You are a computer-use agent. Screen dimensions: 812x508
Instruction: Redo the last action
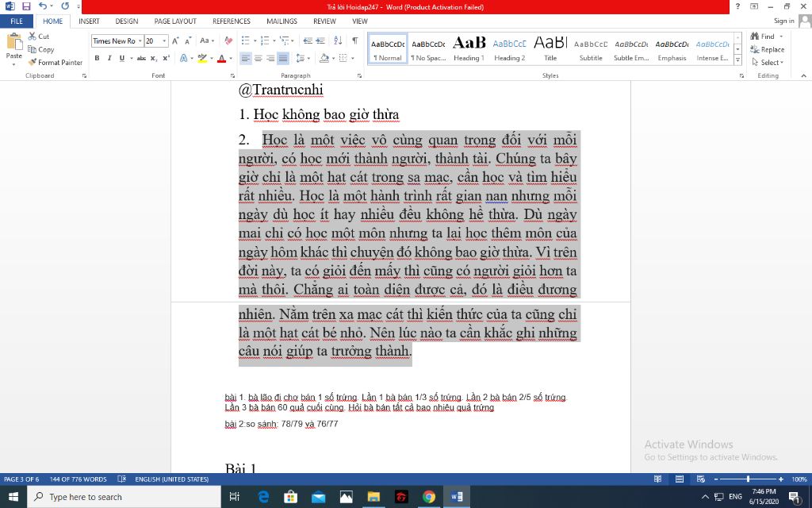(x=65, y=6)
